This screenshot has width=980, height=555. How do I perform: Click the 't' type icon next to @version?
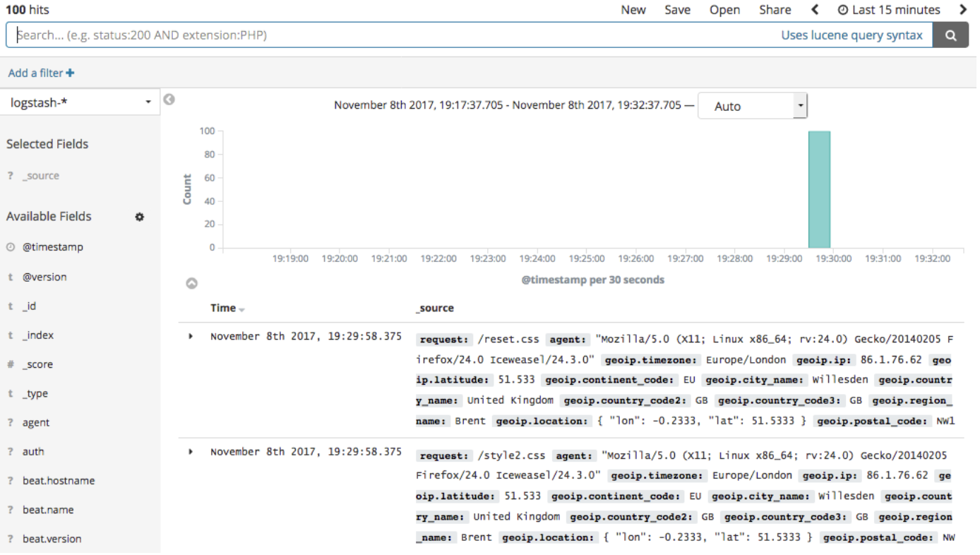pyautogui.click(x=12, y=276)
